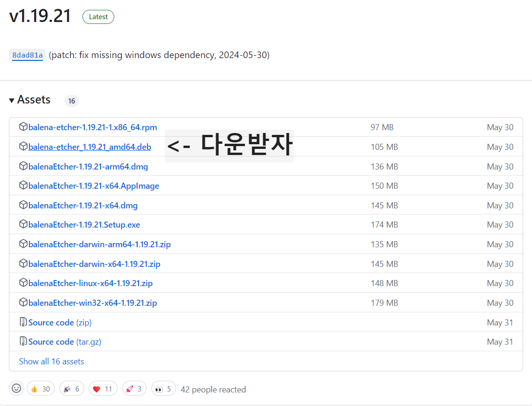Click zip file icon beside Source code (zip)
The image size is (532, 406).
tap(23, 322)
